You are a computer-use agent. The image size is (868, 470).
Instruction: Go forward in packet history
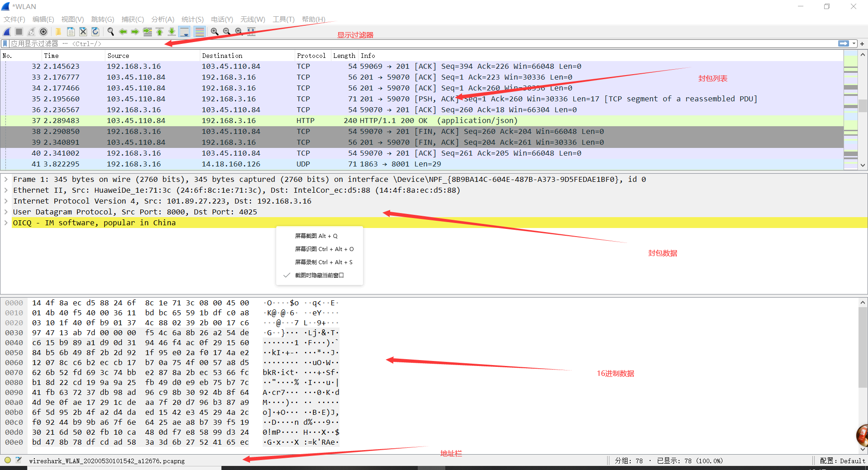(x=135, y=32)
